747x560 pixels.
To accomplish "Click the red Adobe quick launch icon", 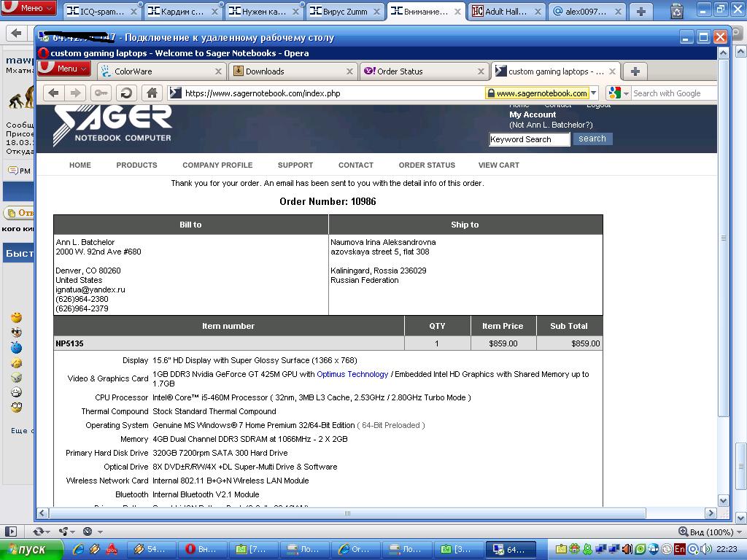I will click(x=112, y=550).
